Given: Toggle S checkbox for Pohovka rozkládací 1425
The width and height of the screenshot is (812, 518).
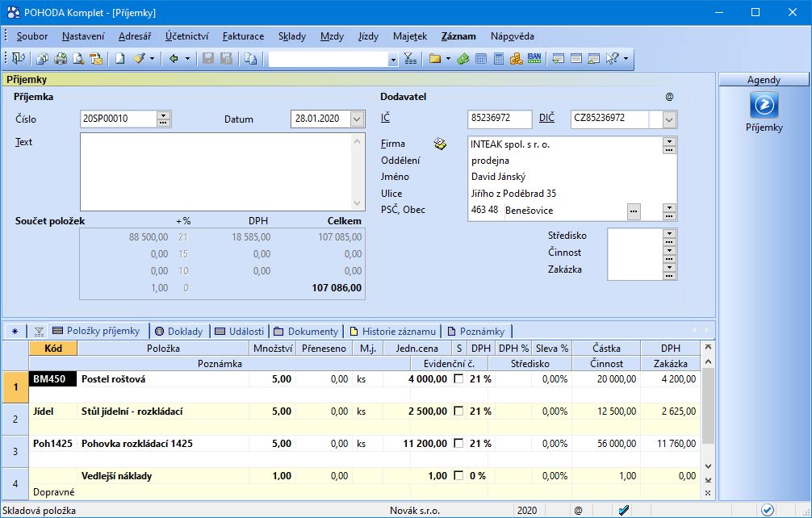Looking at the screenshot, I should [458, 443].
